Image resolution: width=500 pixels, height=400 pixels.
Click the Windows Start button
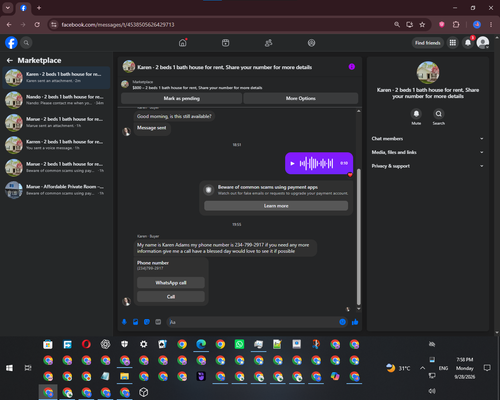click(x=9, y=368)
